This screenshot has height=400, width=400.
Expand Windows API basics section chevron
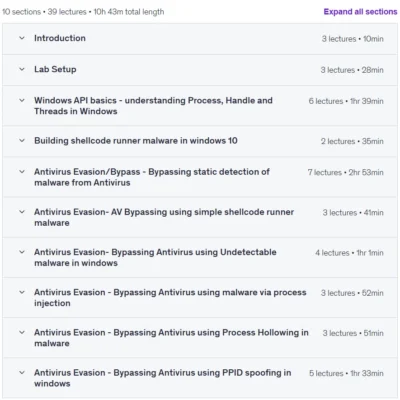22,100
